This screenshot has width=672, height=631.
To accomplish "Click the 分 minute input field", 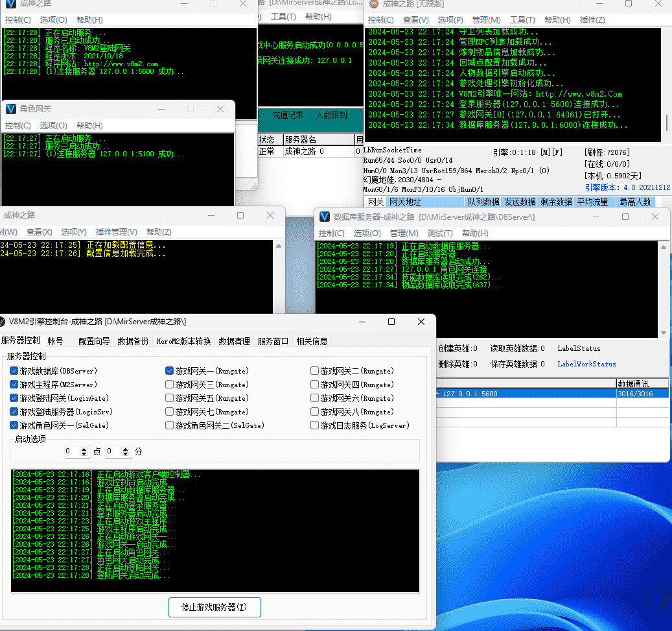I will coord(113,451).
